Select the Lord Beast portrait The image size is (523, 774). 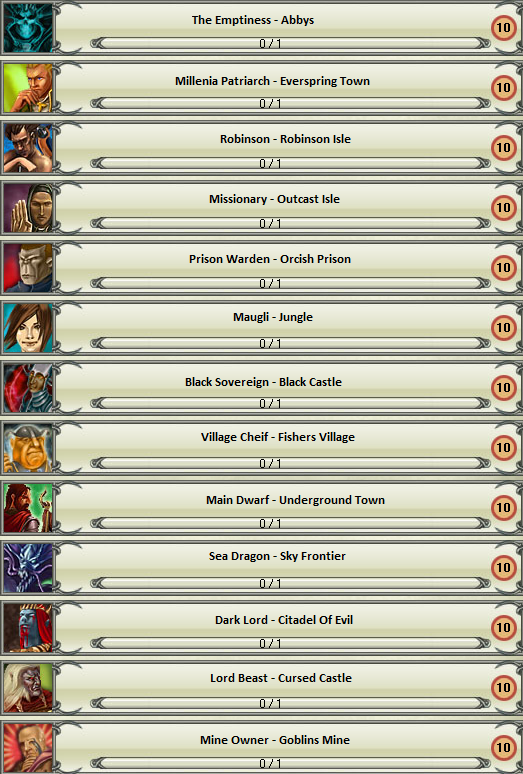tap(28, 688)
